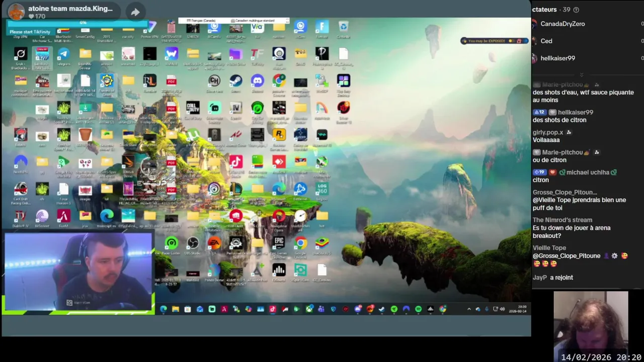
Task: Show hidden system tray icons
Action: (469, 309)
